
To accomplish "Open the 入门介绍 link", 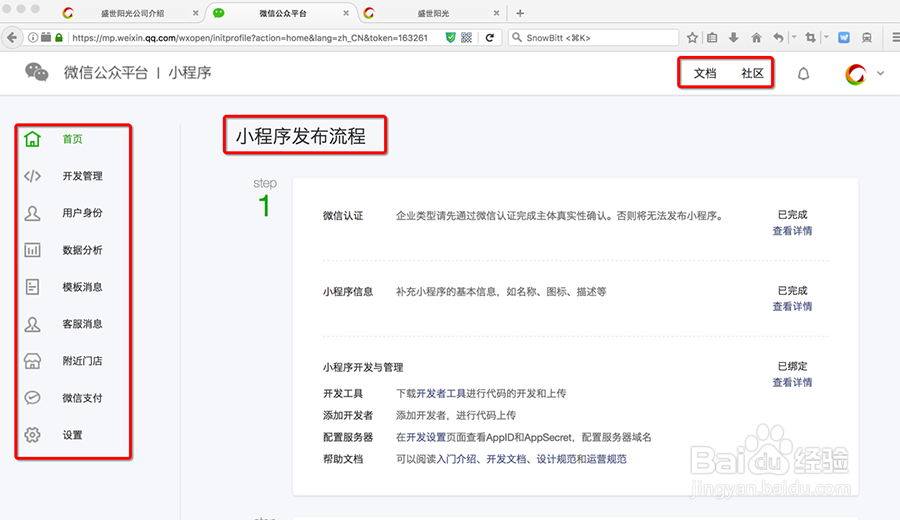I will coord(456,459).
